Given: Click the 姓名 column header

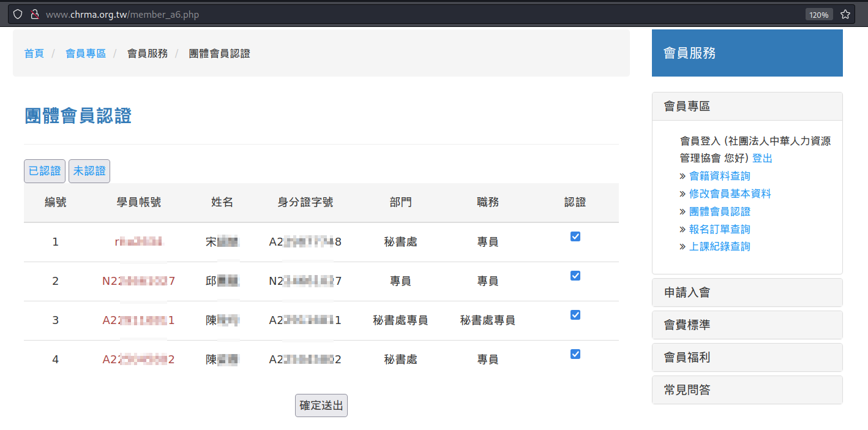Looking at the screenshot, I should pyautogui.click(x=222, y=202).
